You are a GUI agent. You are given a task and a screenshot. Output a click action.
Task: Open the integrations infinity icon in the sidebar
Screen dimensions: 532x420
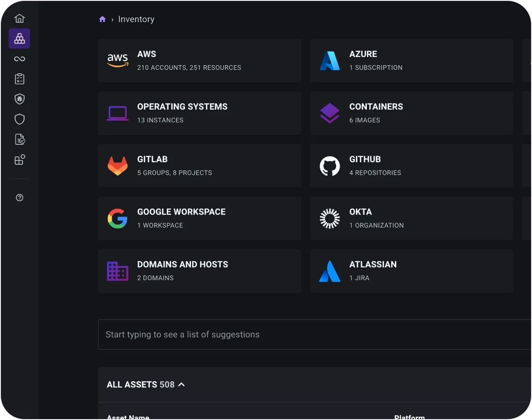[x=19, y=59]
